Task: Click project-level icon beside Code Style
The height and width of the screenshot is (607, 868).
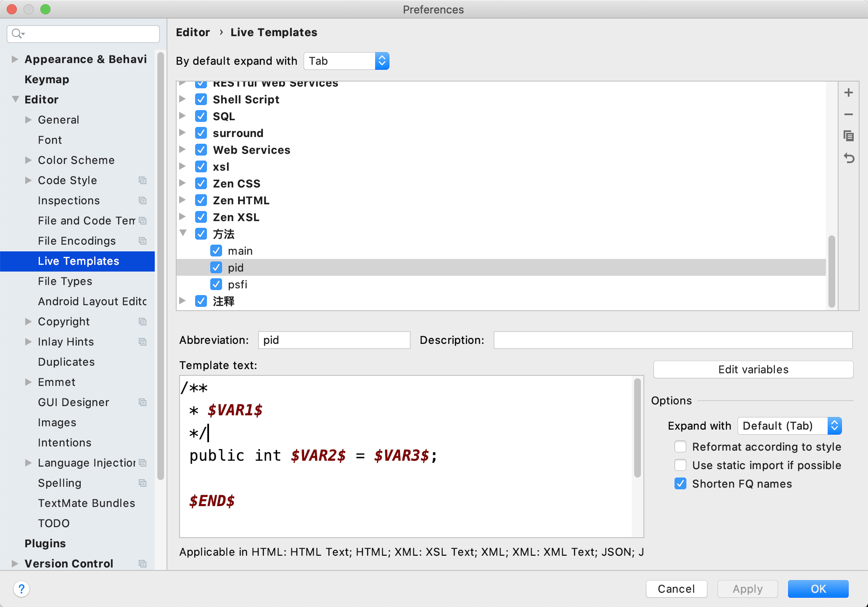Action: (143, 180)
